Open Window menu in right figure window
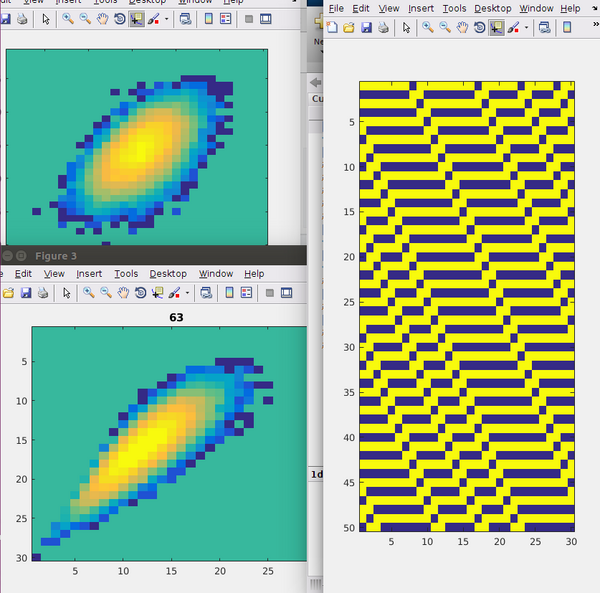 pos(536,8)
